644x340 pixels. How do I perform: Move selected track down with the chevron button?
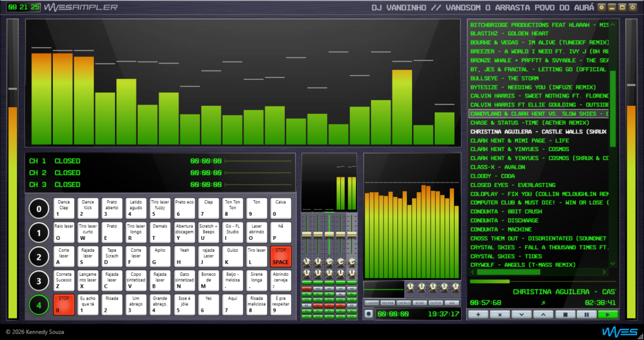point(521,314)
